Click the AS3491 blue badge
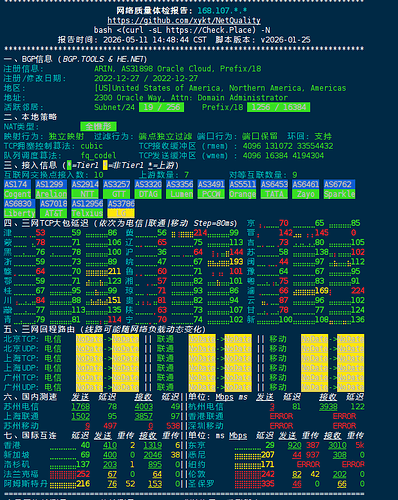 tap(211, 184)
